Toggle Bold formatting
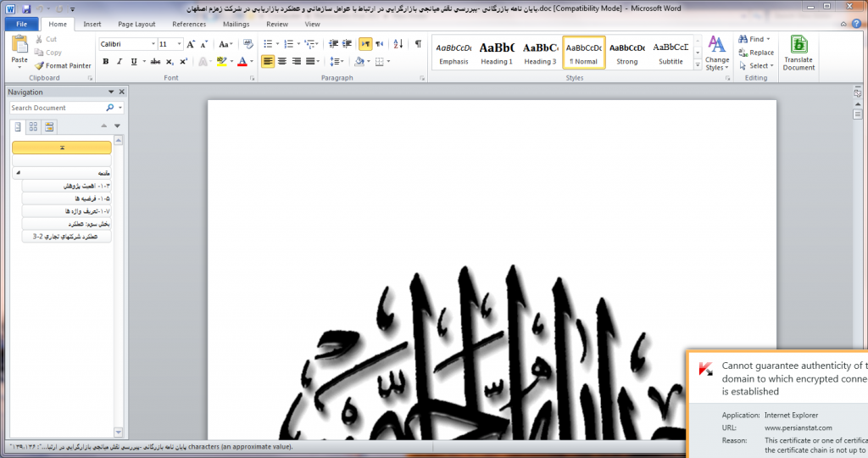This screenshot has height=458, width=868. [106, 61]
